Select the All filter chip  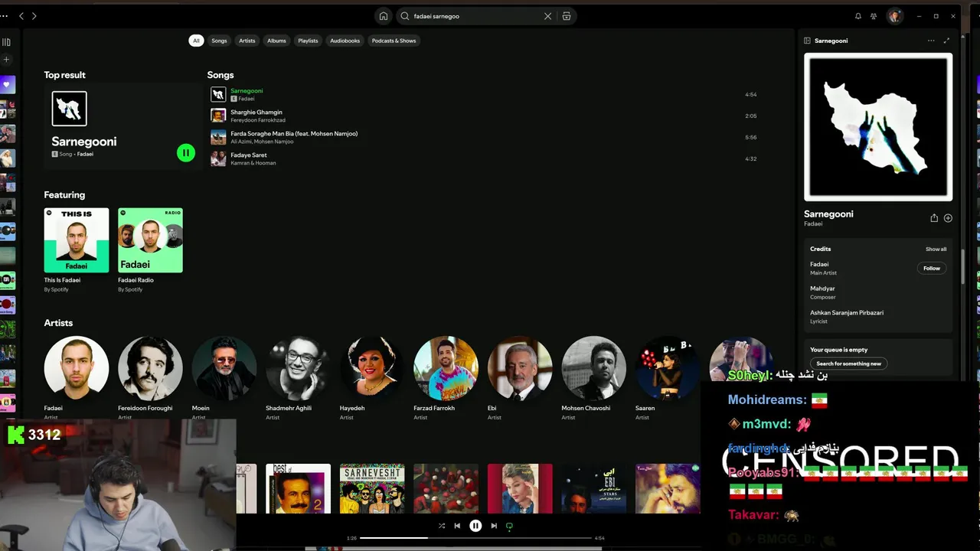(196, 41)
